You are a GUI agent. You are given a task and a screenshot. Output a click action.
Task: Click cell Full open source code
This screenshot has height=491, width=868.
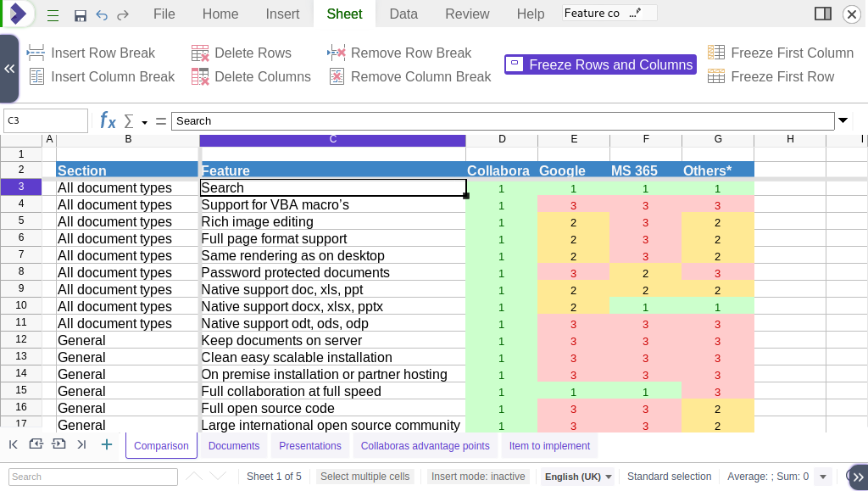332,408
